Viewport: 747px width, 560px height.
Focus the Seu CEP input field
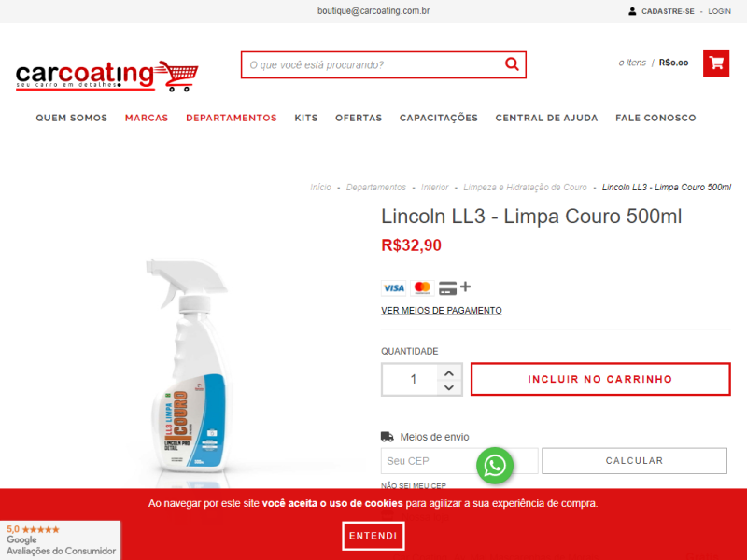(x=459, y=461)
